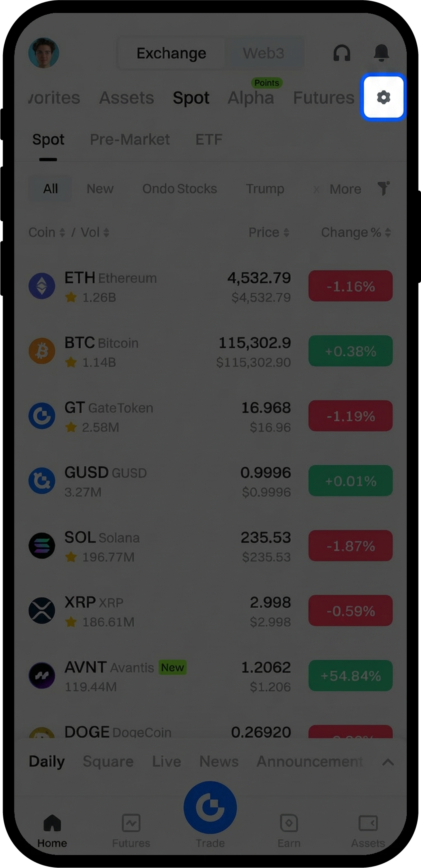The image size is (421, 868).
Task: Tap the customer support headset icon
Action: pyautogui.click(x=342, y=53)
